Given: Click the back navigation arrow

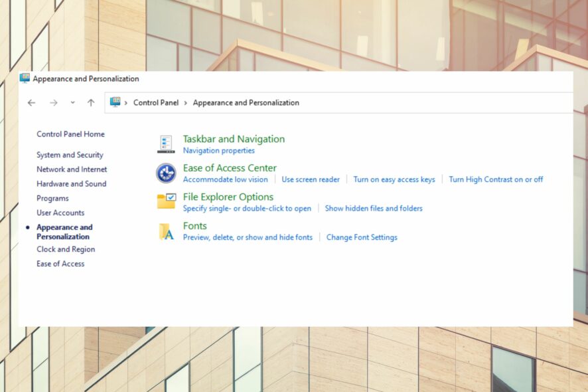Looking at the screenshot, I should click(x=31, y=102).
